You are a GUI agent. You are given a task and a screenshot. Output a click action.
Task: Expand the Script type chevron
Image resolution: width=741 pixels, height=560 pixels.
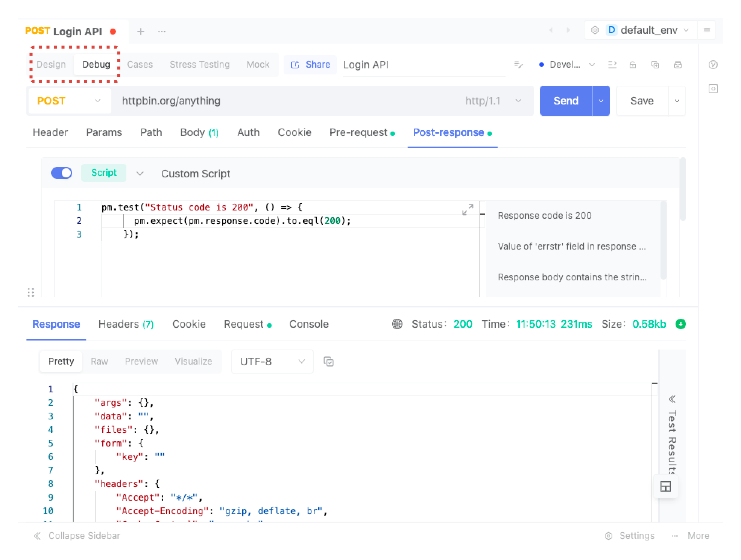pos(140,174)
